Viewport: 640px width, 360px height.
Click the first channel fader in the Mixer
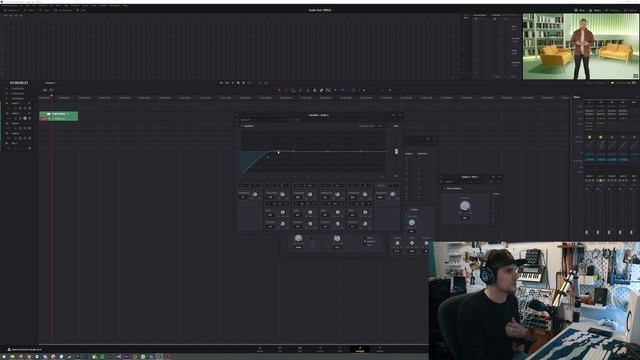[x=587, y=232]
